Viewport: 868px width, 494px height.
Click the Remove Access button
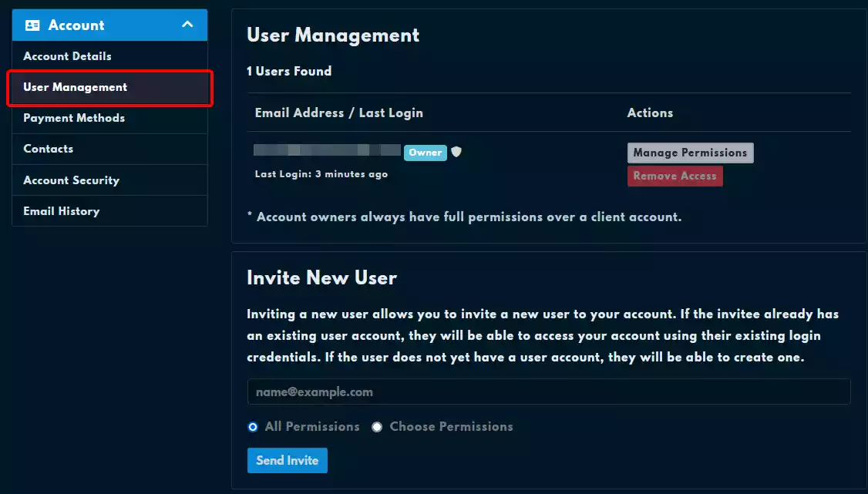coord(675,176)
